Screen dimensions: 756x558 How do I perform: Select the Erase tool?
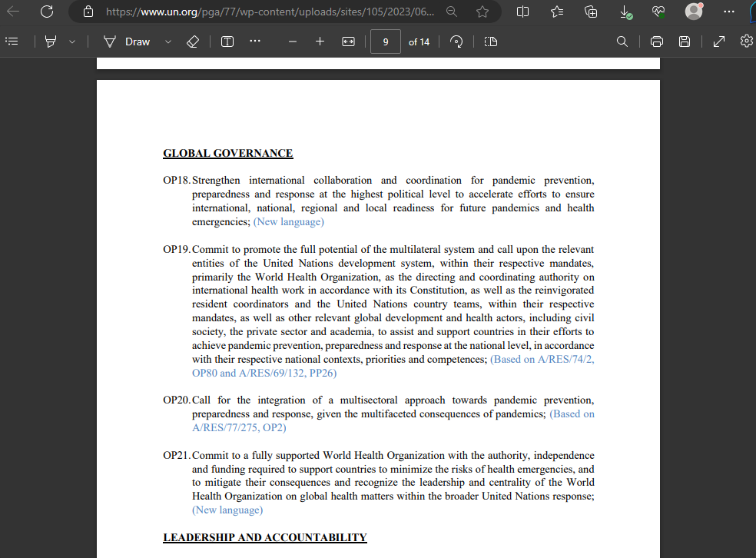[193, 42]
